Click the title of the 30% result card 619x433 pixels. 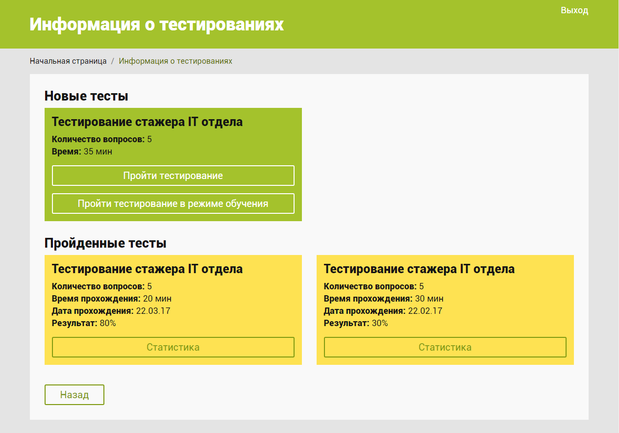coord(419,269)
